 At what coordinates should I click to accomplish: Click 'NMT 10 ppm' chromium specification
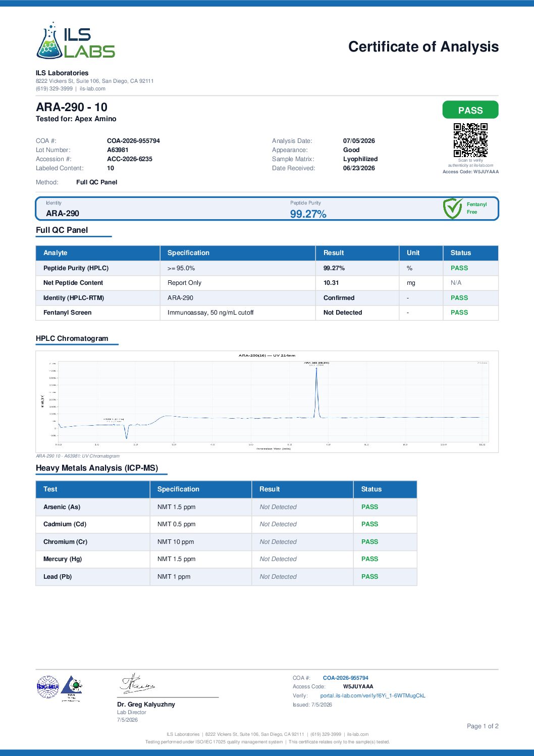(x=176, y=542)
